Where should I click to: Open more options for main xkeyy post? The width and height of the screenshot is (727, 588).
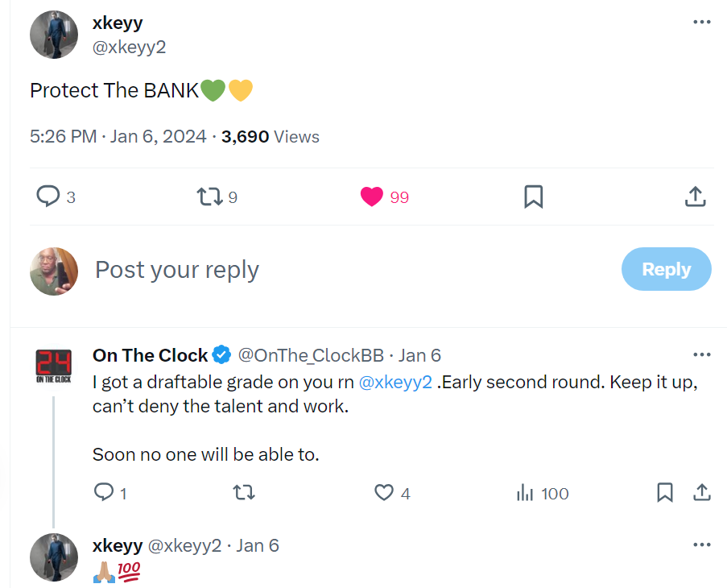[701, 22]
